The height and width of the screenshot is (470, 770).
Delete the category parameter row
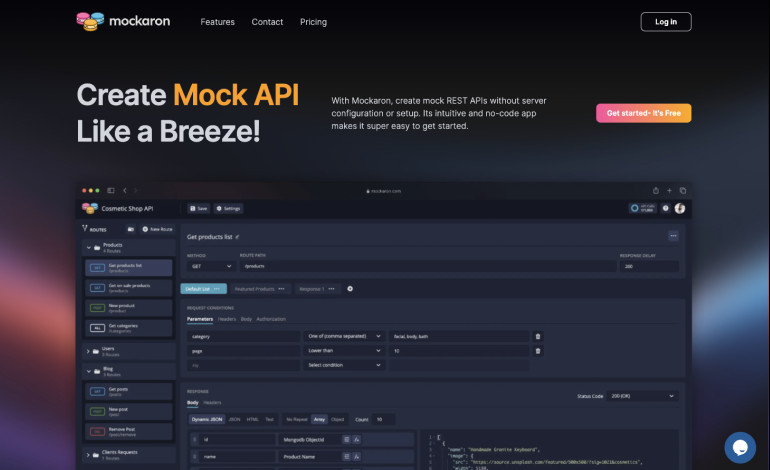coord(538,336)
